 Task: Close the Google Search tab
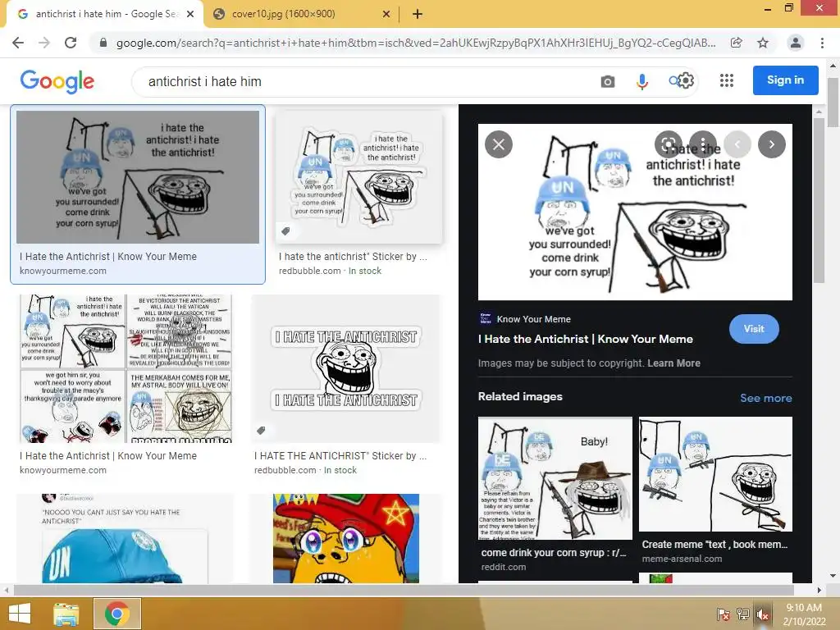pyautogui.click(x=190, y=14)
